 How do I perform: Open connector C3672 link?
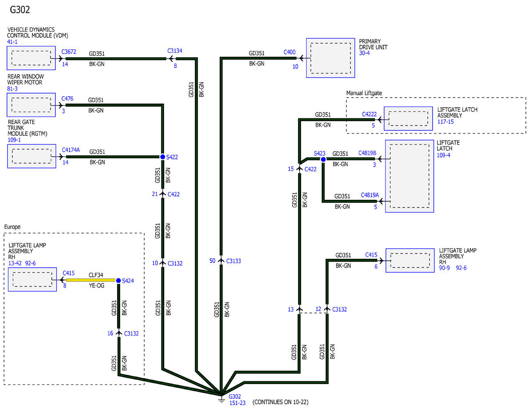tap(69, 52)
